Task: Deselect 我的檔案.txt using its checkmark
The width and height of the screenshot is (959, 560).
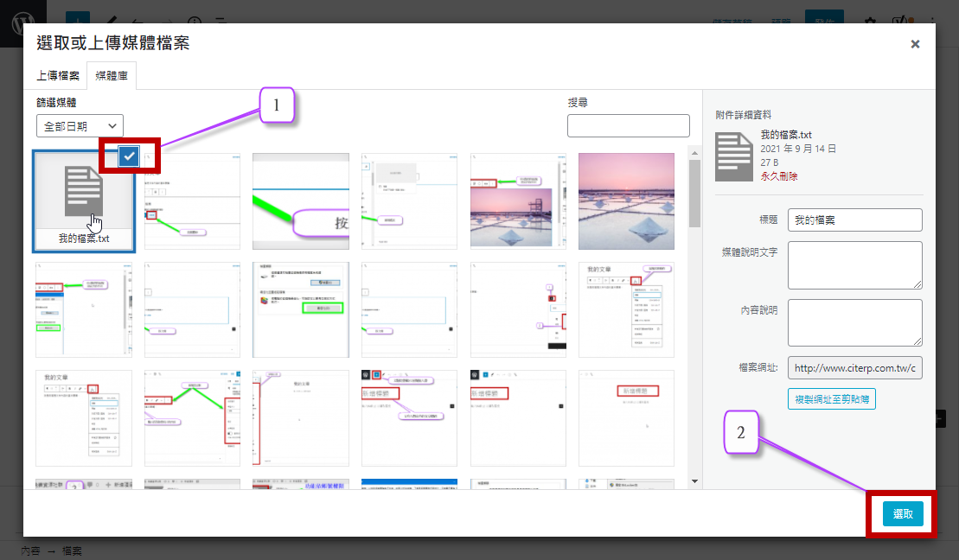Action: (x=129, y=156)
